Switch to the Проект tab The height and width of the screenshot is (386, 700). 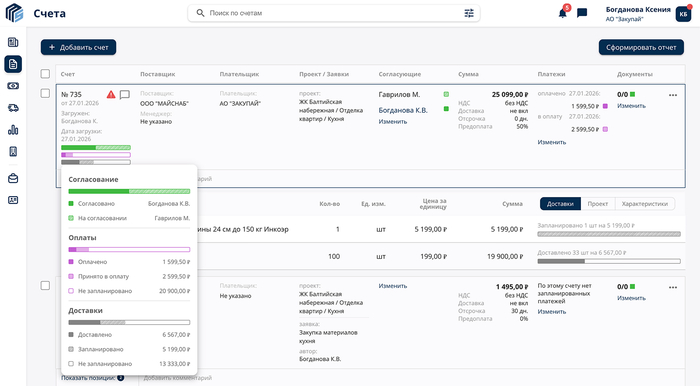click(x=598, y=203)
